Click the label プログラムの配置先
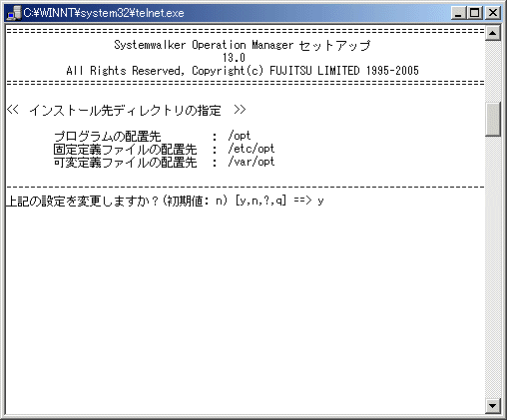 (x=107, y=136)
